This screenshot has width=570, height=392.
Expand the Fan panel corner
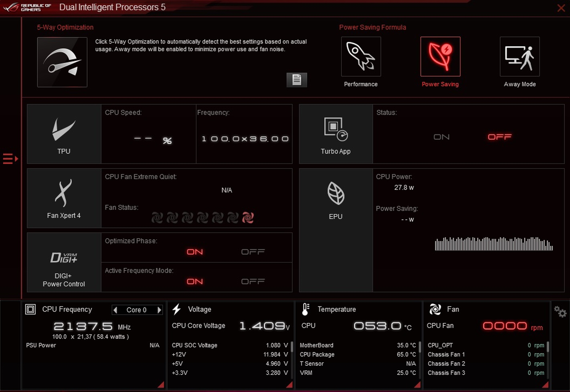[x=545, y=384]
